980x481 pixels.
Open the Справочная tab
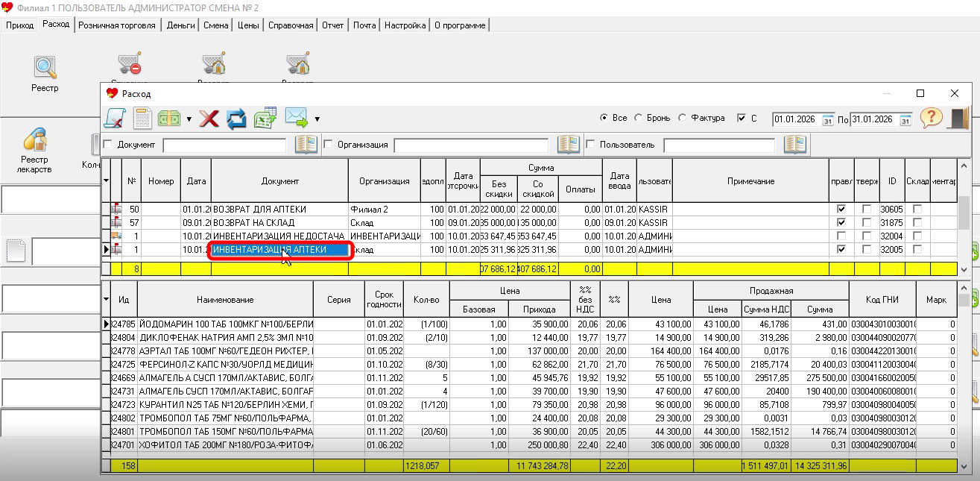click(x=291, y=25)
